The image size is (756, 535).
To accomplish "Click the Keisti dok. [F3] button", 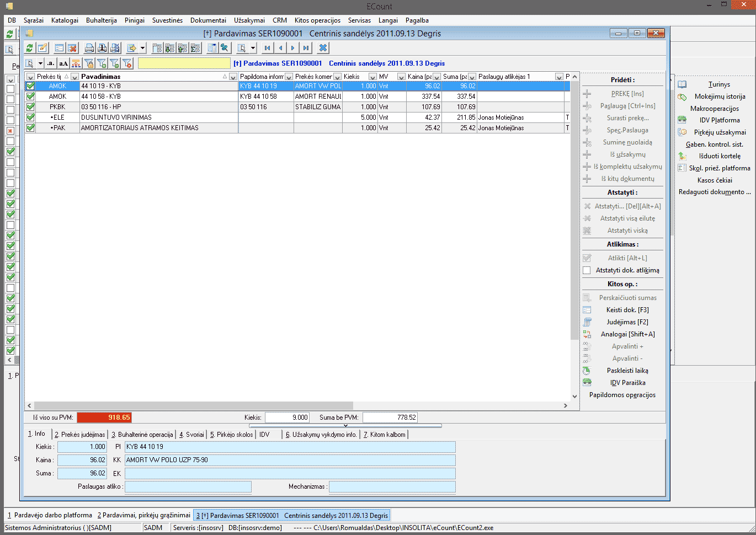I will (627, 310).
